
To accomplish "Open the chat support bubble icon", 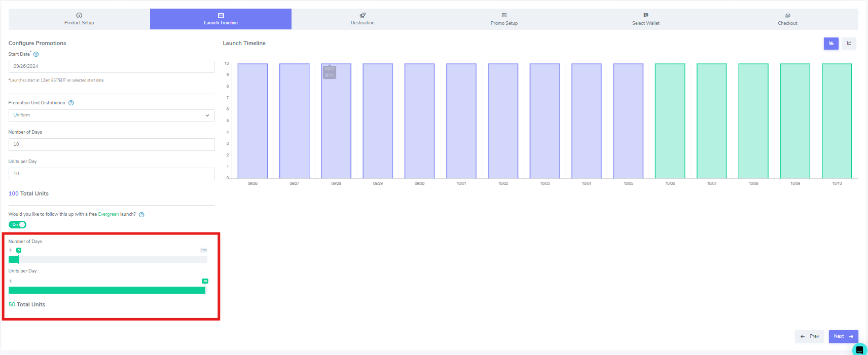I will tap(859, 349).
